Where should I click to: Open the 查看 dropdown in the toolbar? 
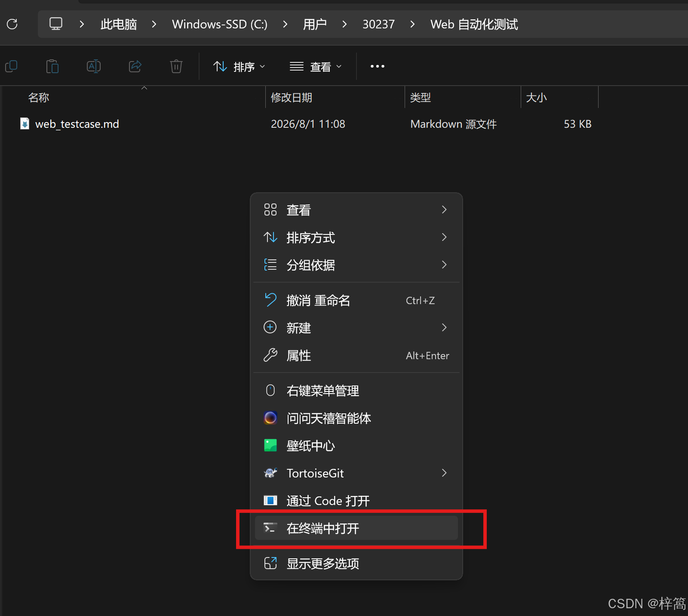point(316,67)
